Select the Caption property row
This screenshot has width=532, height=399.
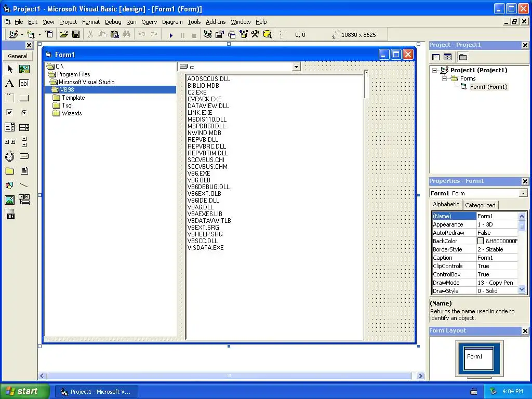coord(475,258)
